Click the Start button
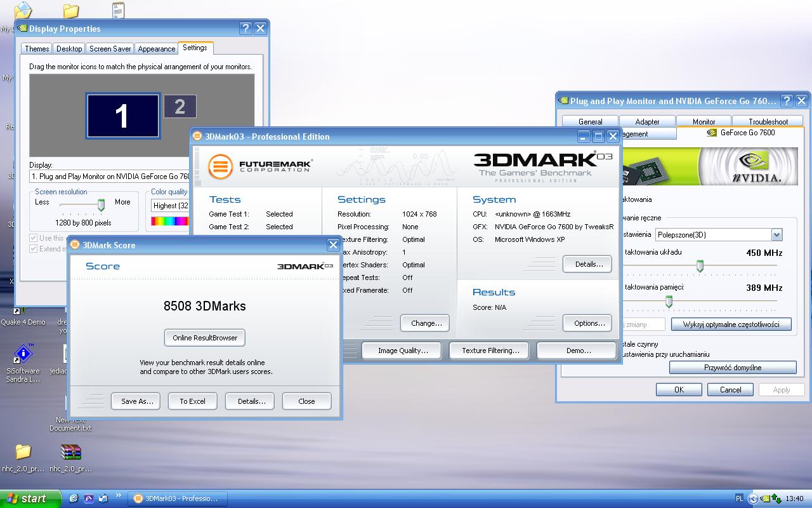The height and width of the screenshot is (508, 812). coord(30,498)
